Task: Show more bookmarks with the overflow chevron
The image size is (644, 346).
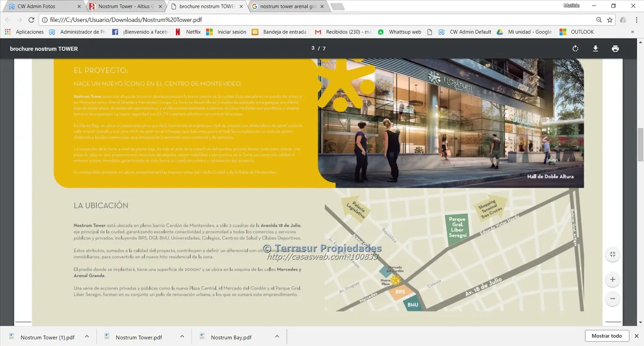Action: click(632, 32)
